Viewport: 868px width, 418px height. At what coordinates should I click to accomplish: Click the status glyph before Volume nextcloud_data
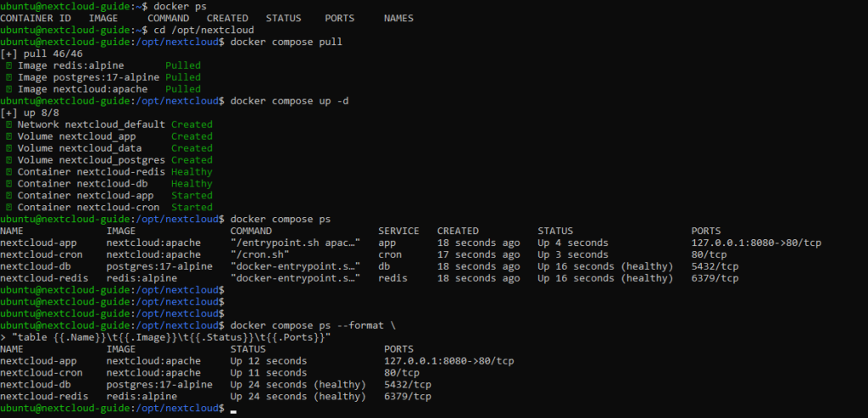click(8, 148)
